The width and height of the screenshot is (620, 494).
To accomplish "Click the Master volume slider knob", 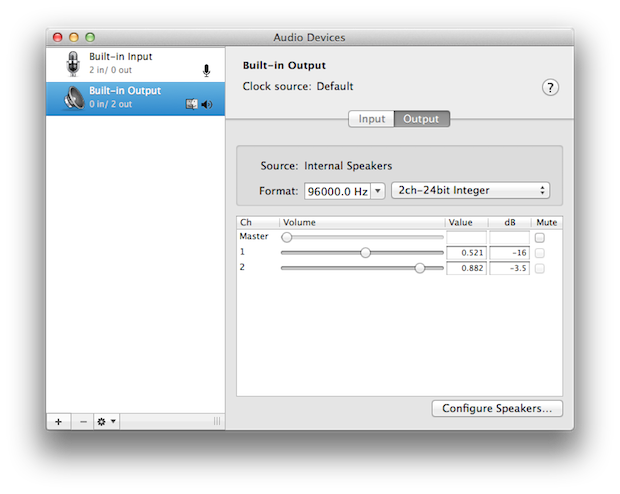I will tap(287, 237).
